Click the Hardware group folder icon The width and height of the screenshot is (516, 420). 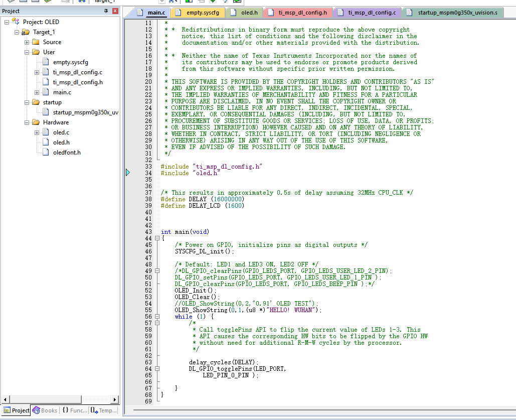pyautogui.click(x=36, y=122)
